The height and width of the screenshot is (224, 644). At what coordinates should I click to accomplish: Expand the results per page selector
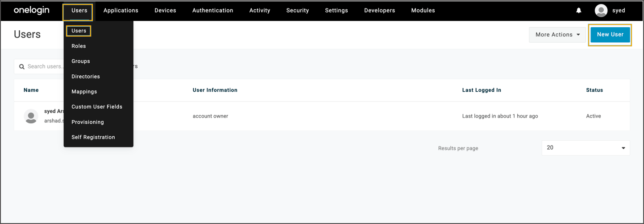[586, 148]
